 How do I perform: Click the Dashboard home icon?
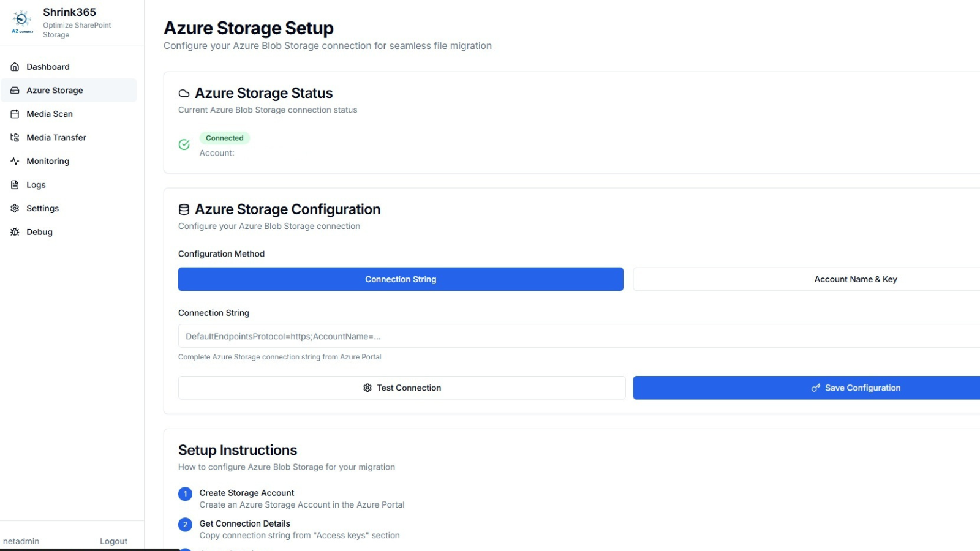[x=15, y=67]
